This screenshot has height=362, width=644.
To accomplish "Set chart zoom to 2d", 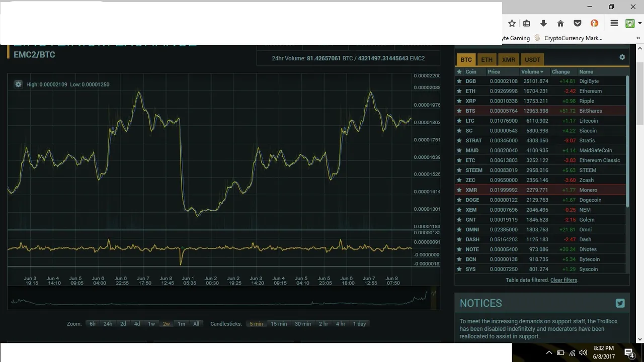I will point(123,324).
